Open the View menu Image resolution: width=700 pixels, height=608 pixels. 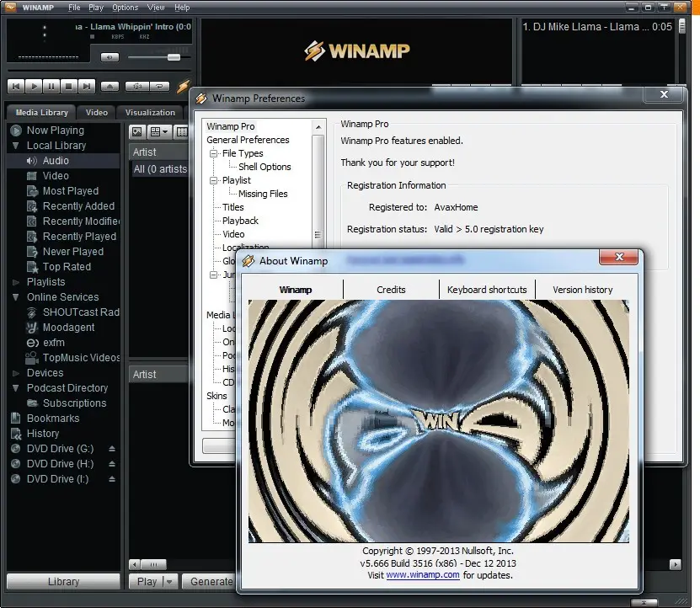pos(156,8)
